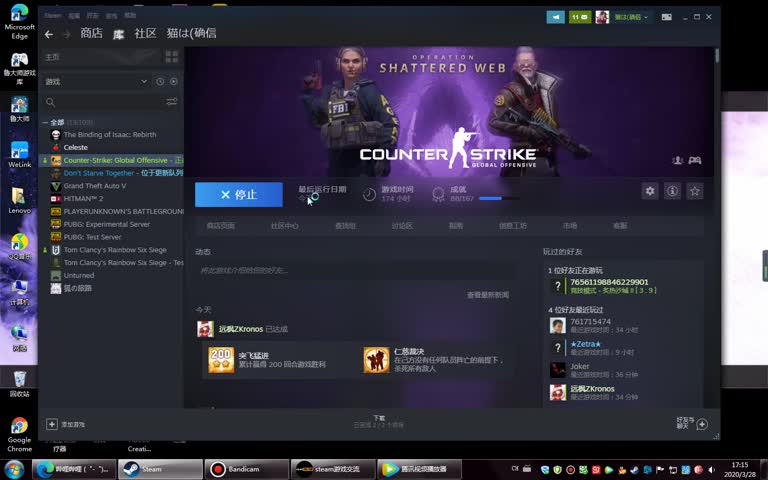Viewport: 768px width, 480px height.
Task: Go back using the left arrow
Action: click(49, 34)
